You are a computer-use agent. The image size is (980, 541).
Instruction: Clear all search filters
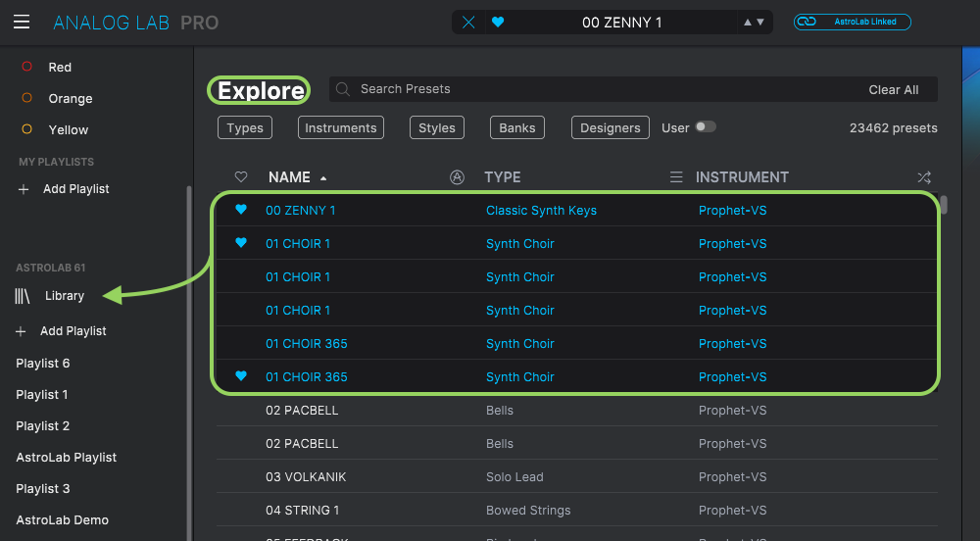893,89
